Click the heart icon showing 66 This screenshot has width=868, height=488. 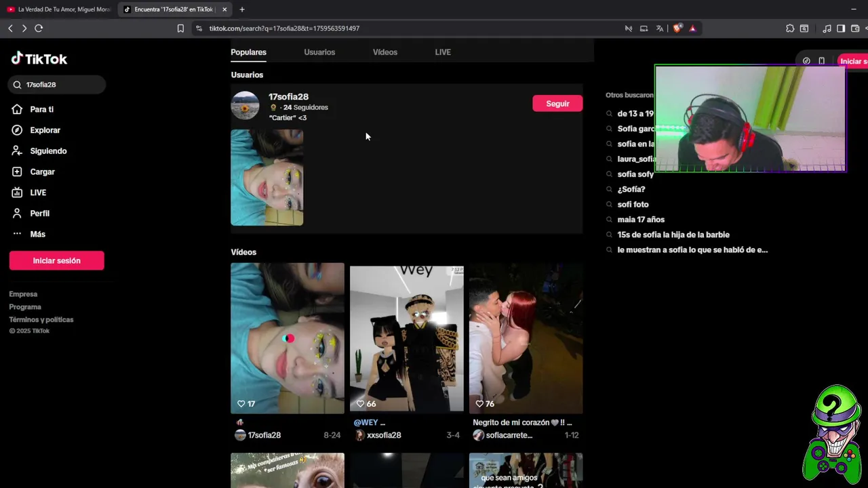(x=361, y=404)
